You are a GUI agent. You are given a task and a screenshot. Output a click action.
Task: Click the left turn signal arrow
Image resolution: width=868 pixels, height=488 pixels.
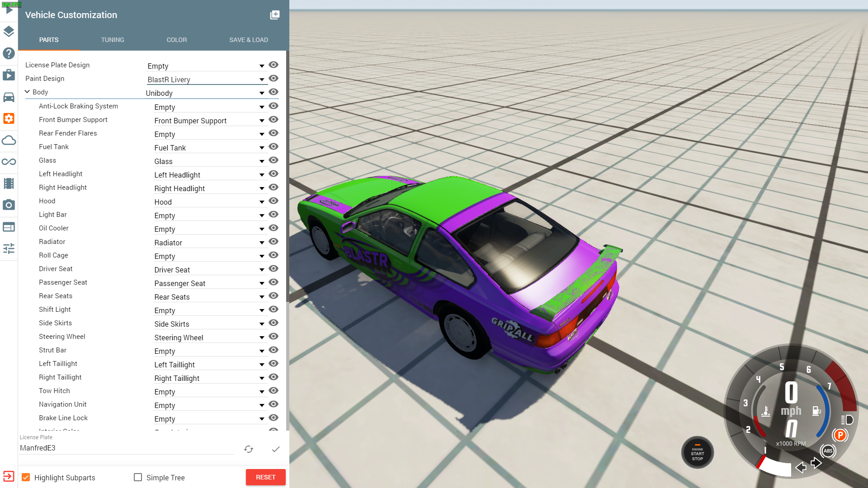801,467
